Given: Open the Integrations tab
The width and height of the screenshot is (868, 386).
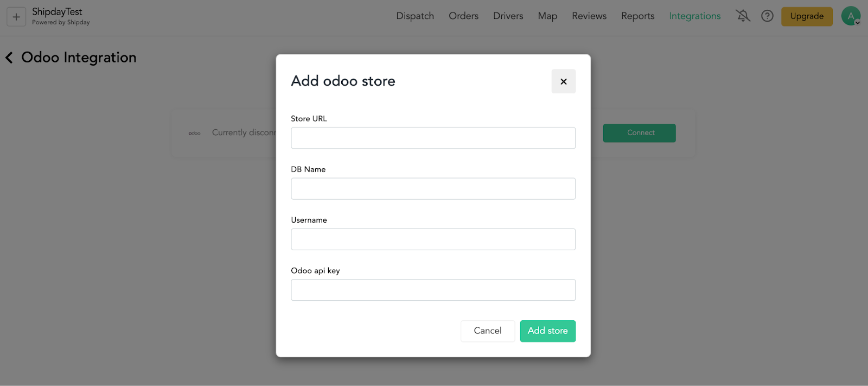Looking at the screenshot, I should [695, 16].
